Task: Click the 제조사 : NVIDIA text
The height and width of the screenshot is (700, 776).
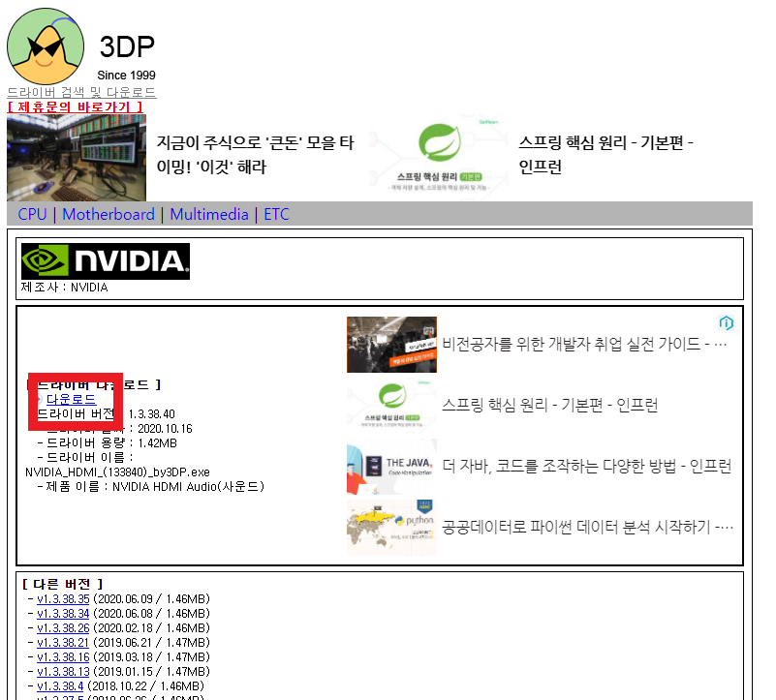Action: 64,288
